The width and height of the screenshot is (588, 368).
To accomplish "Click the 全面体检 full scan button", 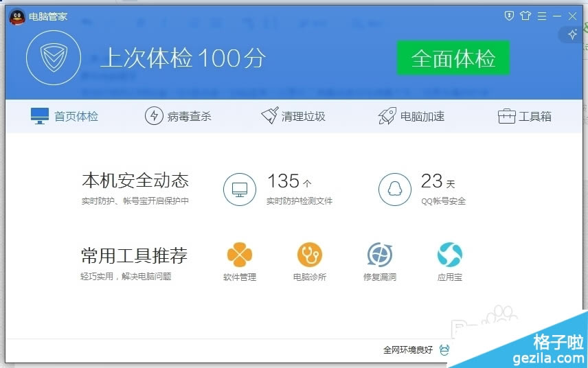I will pyautogui.click(x=453, y=58).
